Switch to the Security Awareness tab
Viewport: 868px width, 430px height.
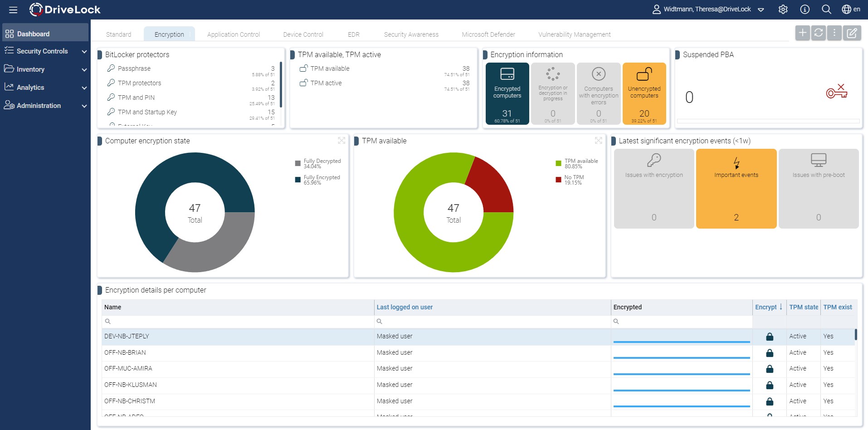[x=411, y=34]
